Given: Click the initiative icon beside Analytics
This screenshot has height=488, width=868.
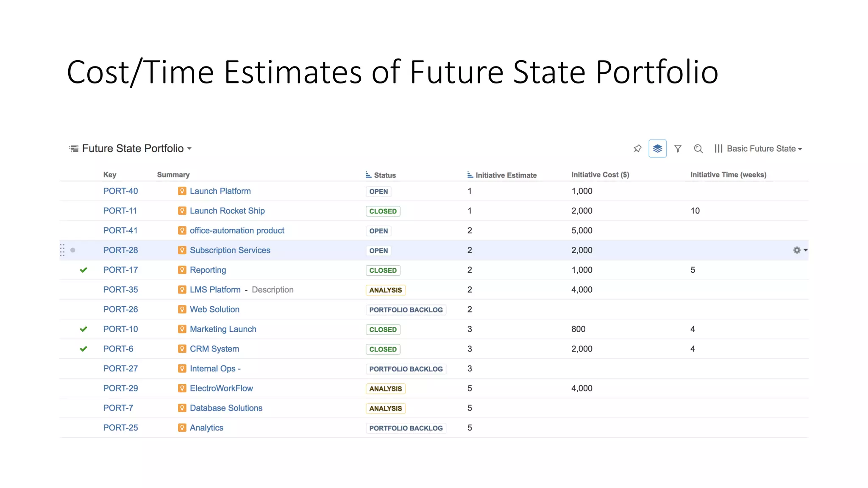Looking at the screenshot, I should [182, 428].
